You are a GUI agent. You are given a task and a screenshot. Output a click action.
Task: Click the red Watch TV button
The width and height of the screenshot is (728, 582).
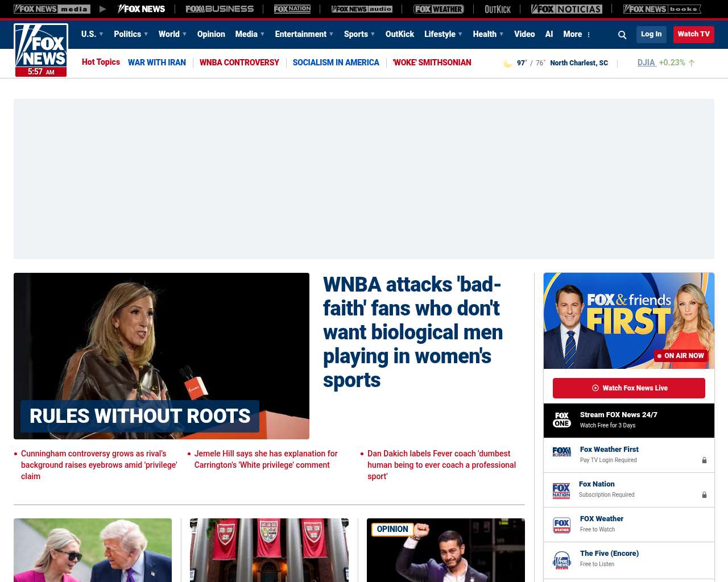click(x=694, y=34)
